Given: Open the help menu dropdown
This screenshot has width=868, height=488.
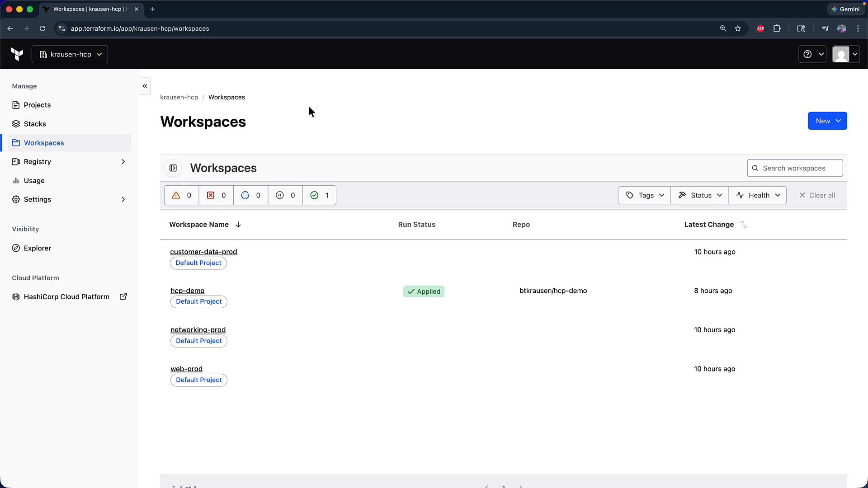Looking at the screenshot, I should click(812, 54).
